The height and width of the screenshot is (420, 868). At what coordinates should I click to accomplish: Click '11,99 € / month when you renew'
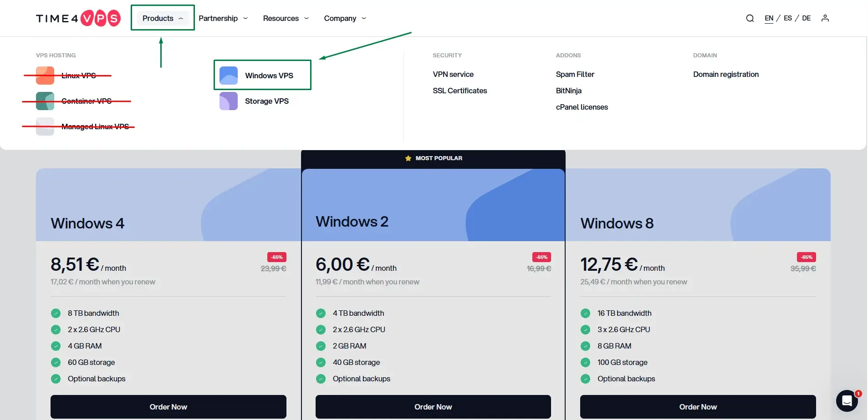[x=368, y=282]
